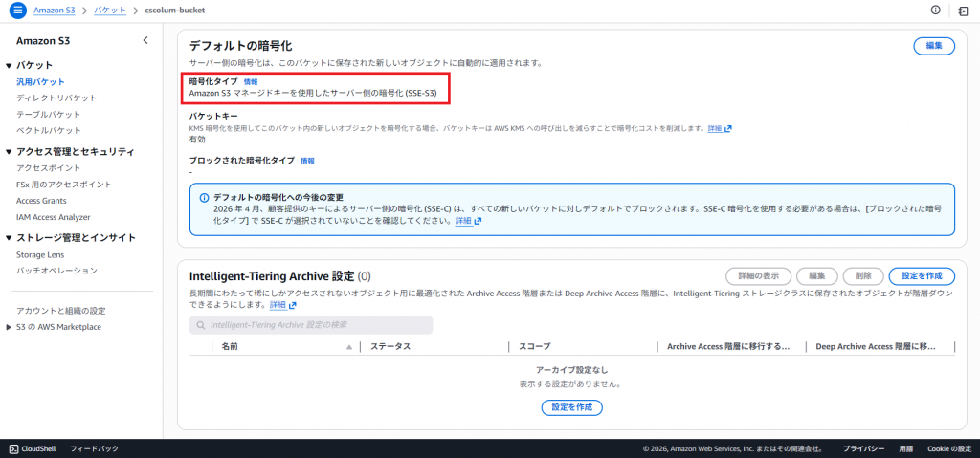Expand S3 の AWS Marketplace item
This screenshot has height=458, width=980.
(x=9, y=327)
